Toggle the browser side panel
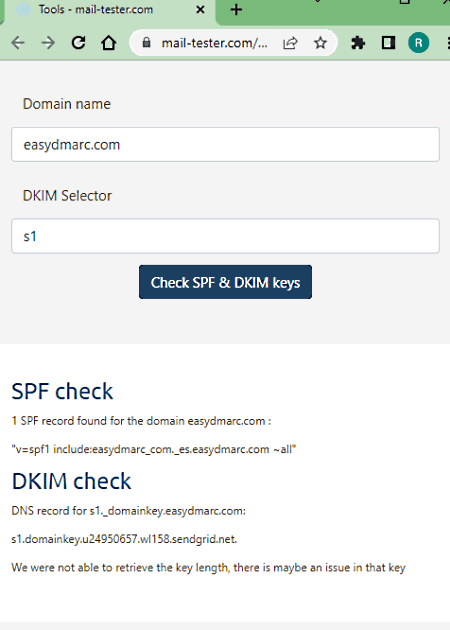The height and width of the screenshot is (630, 450). pos(388,43)
